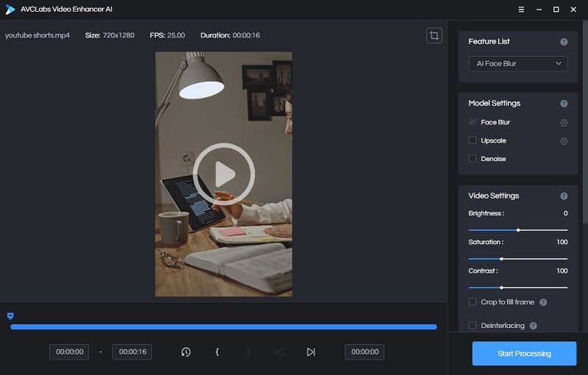Click the Saturation value 100
This screenshot has height=375, width=588.
[562, 242]
